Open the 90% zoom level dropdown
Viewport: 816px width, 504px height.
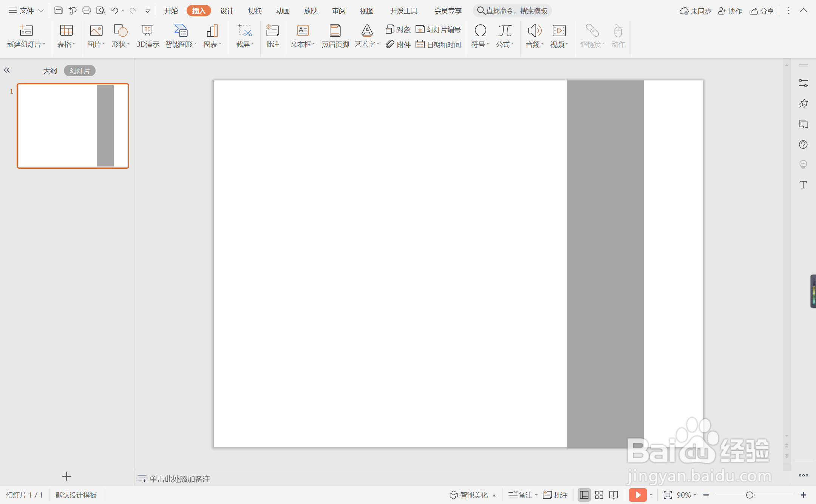coord(686,495)
